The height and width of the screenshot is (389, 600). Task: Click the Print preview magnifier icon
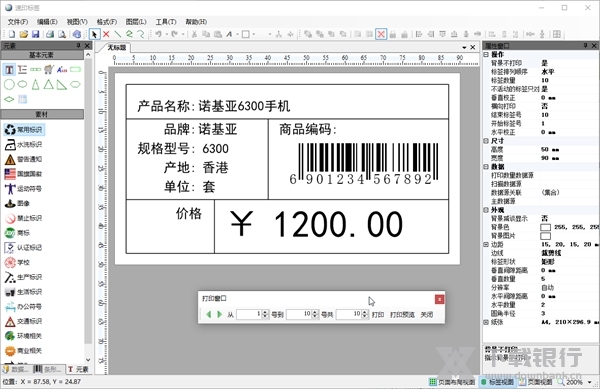62,34
